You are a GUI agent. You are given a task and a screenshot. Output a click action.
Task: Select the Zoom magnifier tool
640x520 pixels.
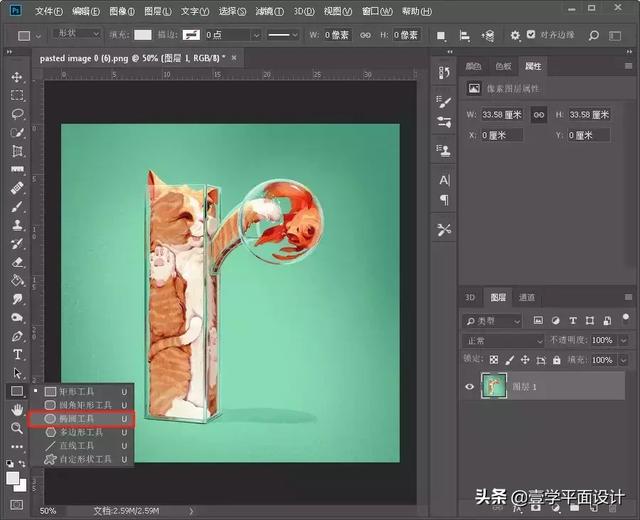coord(17,428)
